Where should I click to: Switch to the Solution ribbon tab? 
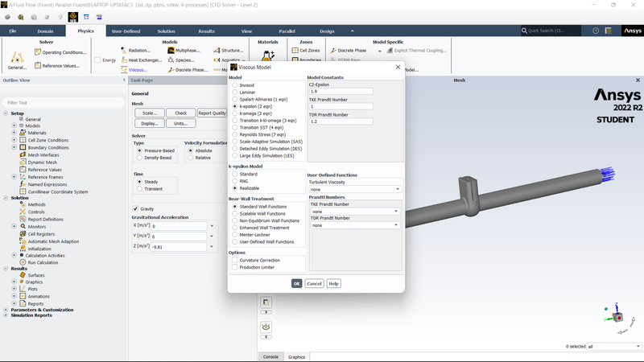(x=166, y=31)
